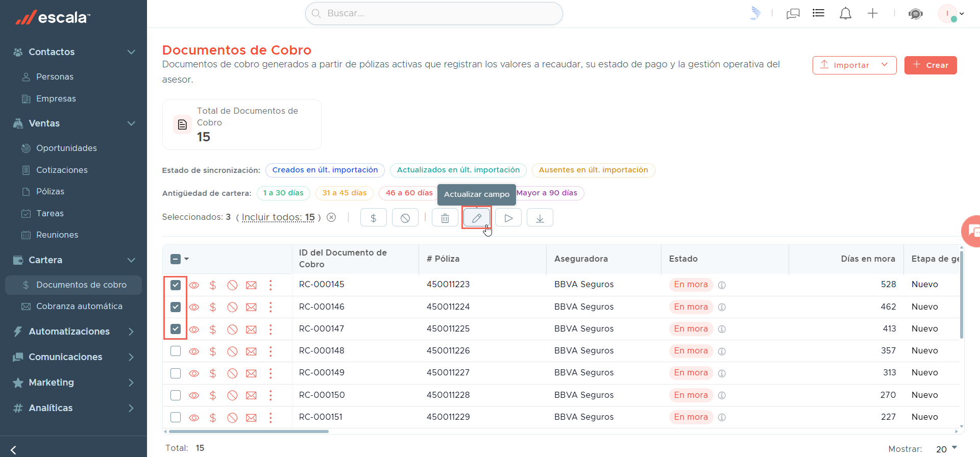Click envelope email icon for RC-000151
This screenshot has width=980, height=457.
251,418
